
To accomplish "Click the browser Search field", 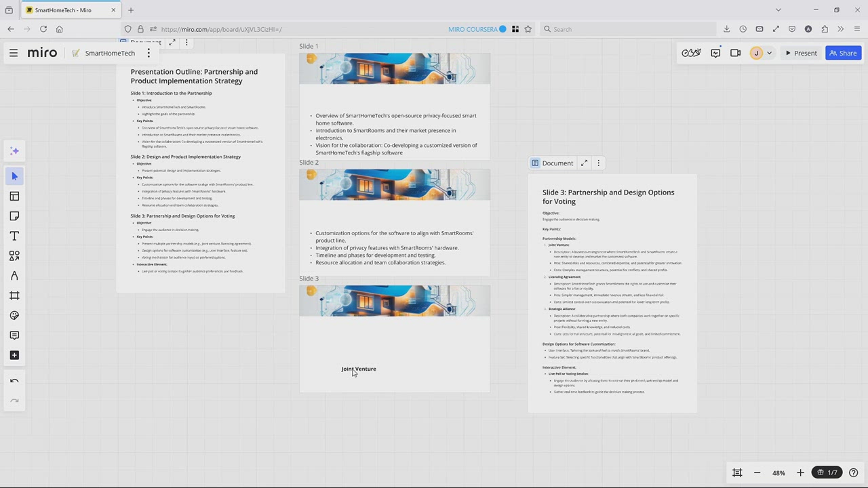I will point(627,29).
